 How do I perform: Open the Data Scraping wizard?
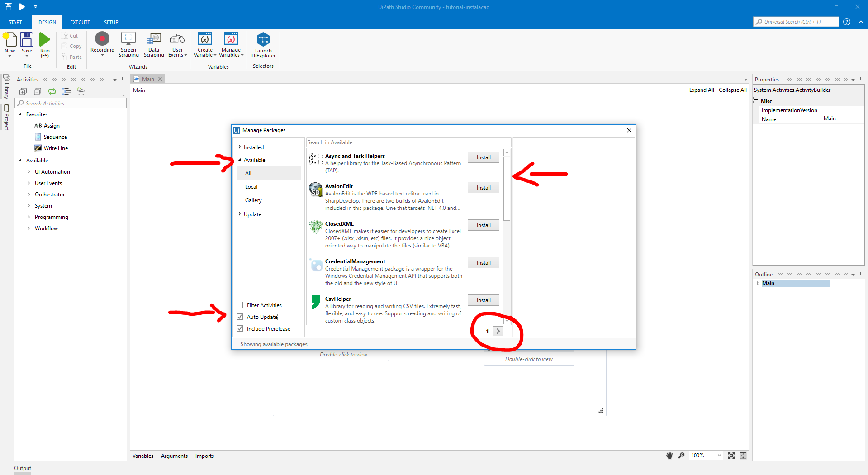(154, 39)
